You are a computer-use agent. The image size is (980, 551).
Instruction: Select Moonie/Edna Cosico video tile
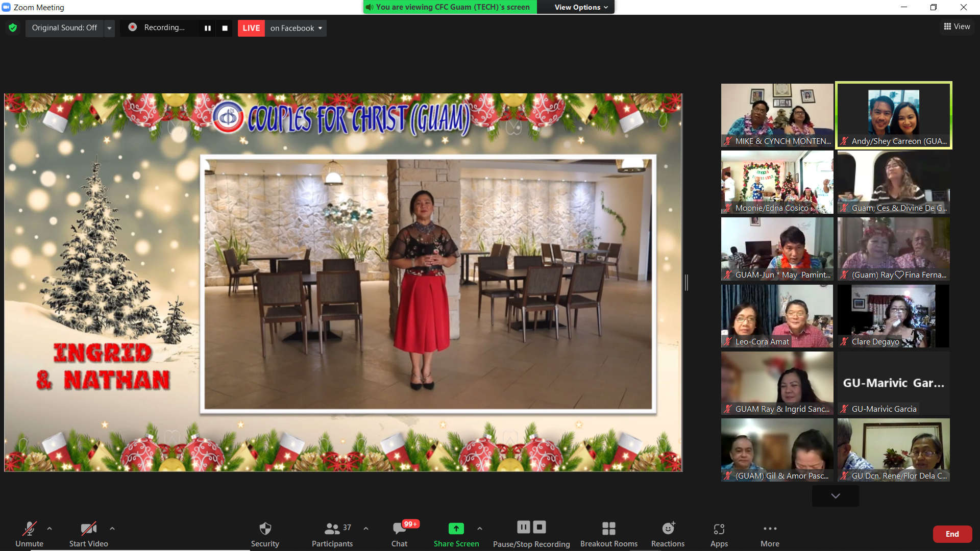(x=777, y=182)
